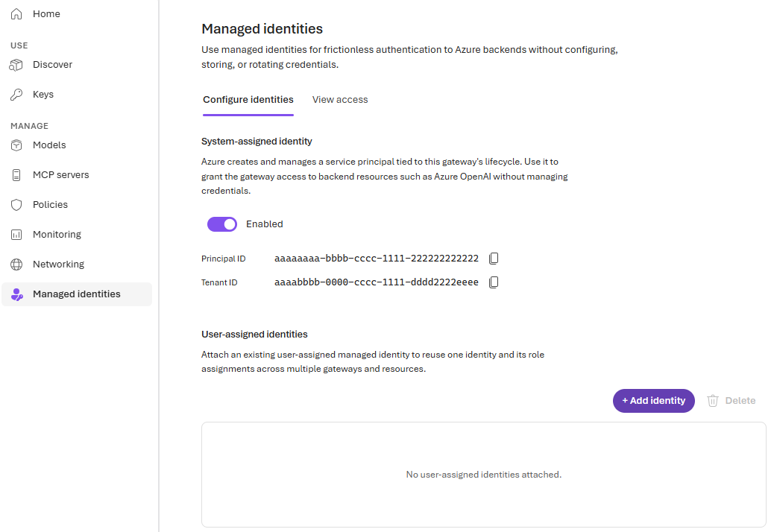Image resolution: width=774 pixels, height=532 pixels.
Task: Click the Add identity button
Action: tap(653, 401)
